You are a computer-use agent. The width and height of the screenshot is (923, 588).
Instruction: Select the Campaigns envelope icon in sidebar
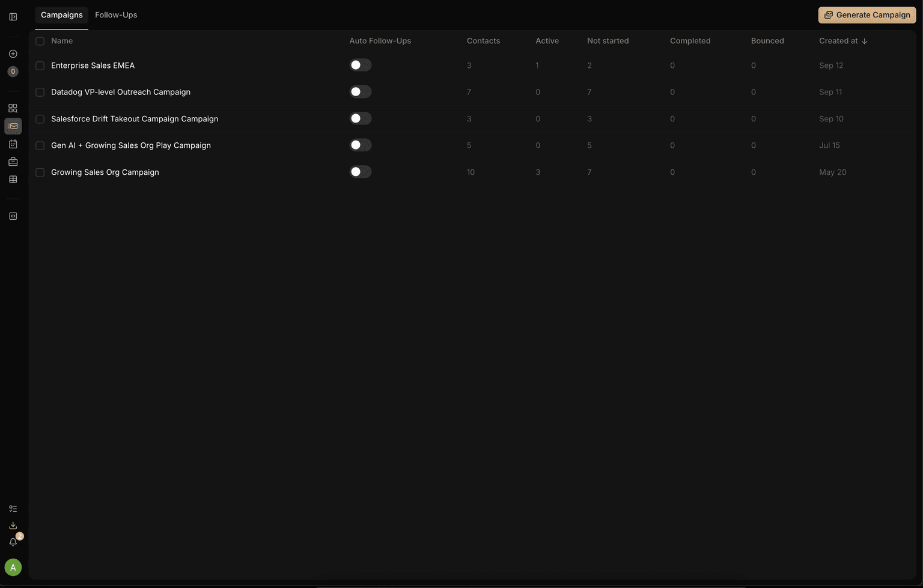(x=13, y=126)
